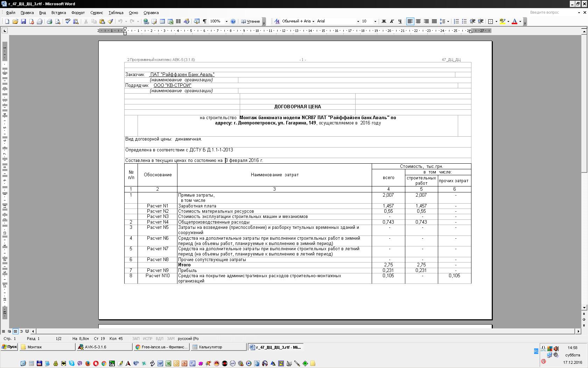The image size is (588, 368).
Task: Open the Файл menu
Action: (10, 13)
